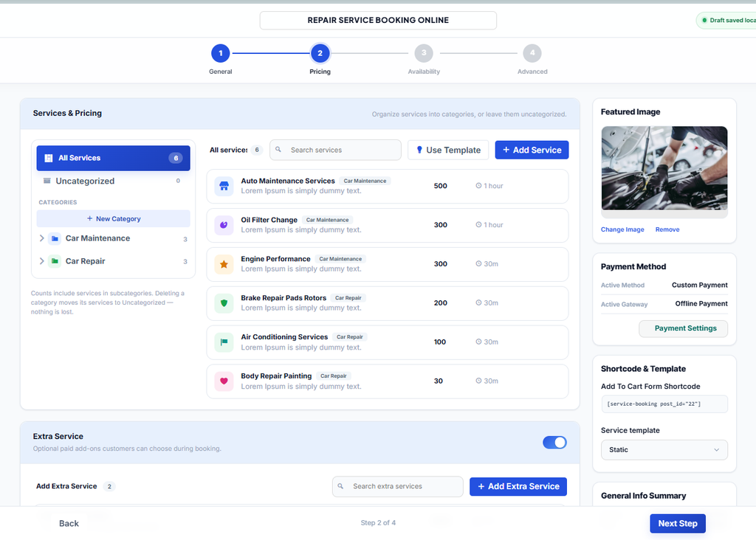Image resolution: width=756 pixels, height=540 pixels.
Task: Click the Change Image link
Action: pyautogui.click(x=622, y=229)
